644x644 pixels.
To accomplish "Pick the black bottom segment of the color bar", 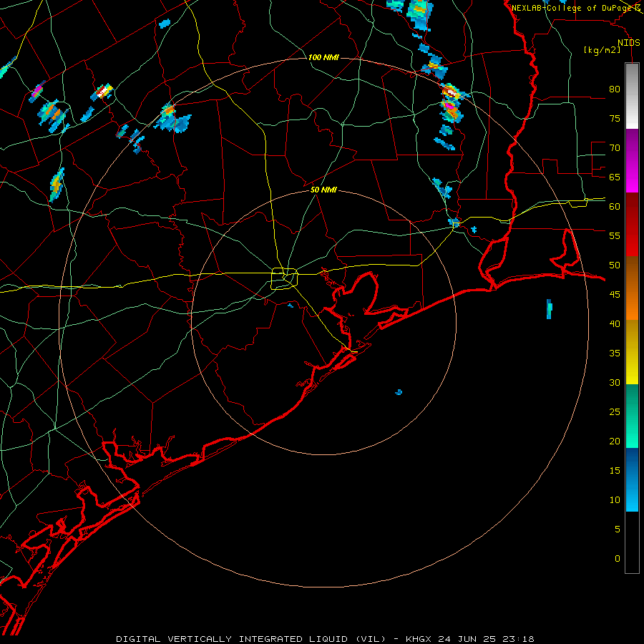I will 632,542.
